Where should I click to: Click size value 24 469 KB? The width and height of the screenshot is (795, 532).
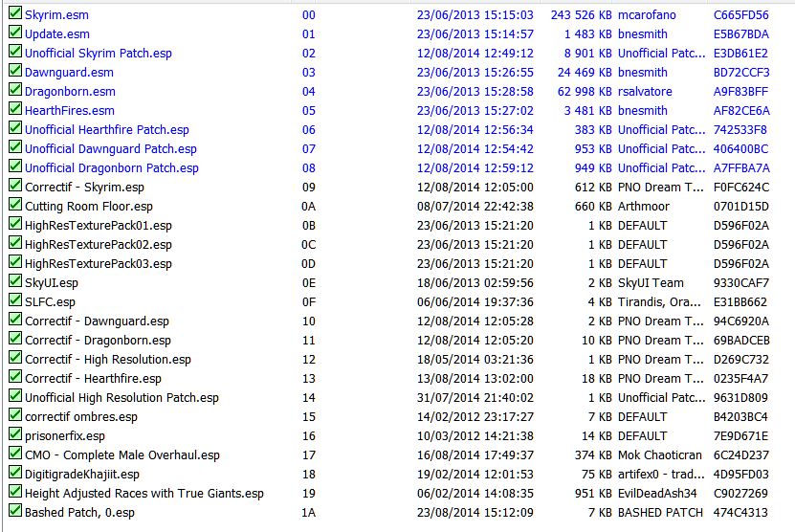pyautogui.click(x=585, y=73)
